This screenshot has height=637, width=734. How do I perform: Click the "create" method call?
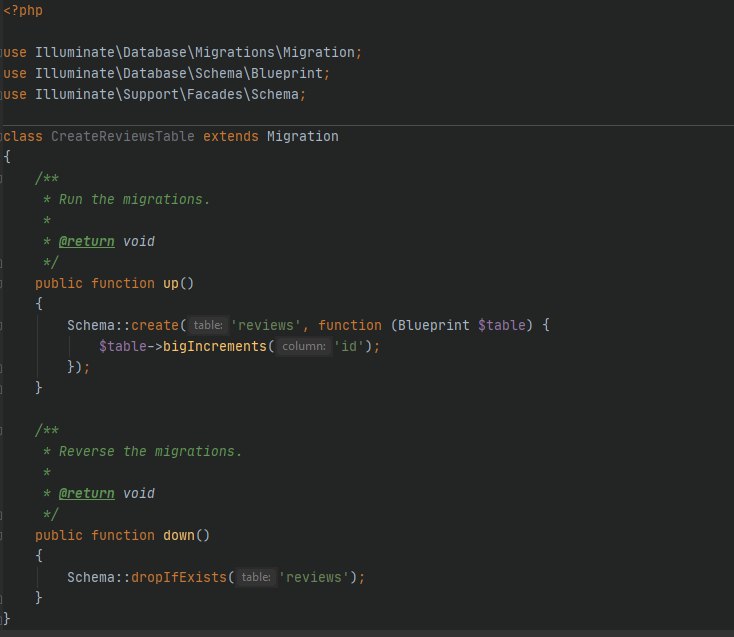pos(155,325)
